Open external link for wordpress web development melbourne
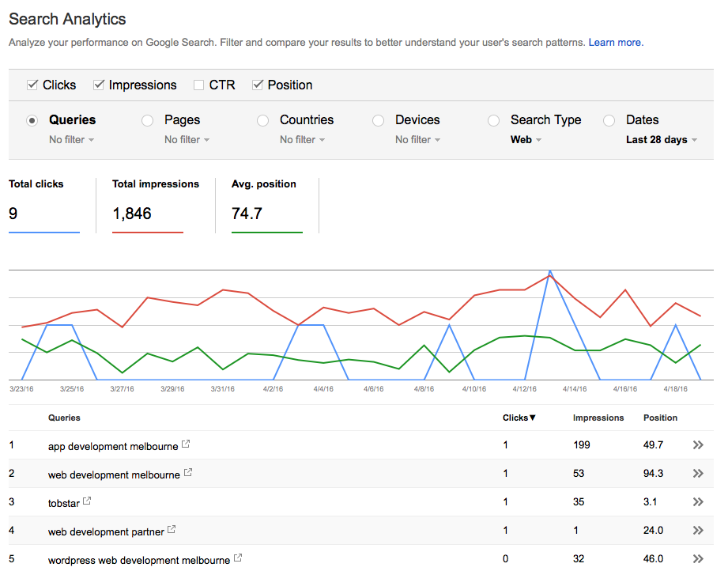728x571 pixels. [237, 557]
